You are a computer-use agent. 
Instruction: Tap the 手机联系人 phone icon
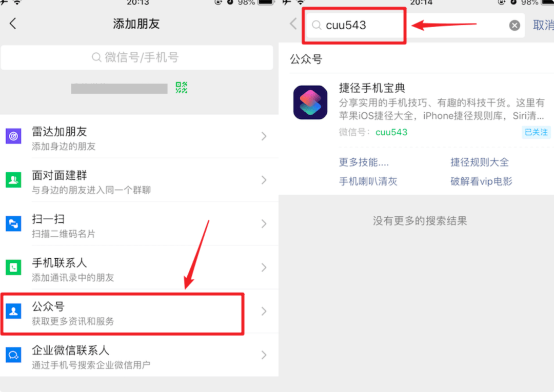point(13,267)
